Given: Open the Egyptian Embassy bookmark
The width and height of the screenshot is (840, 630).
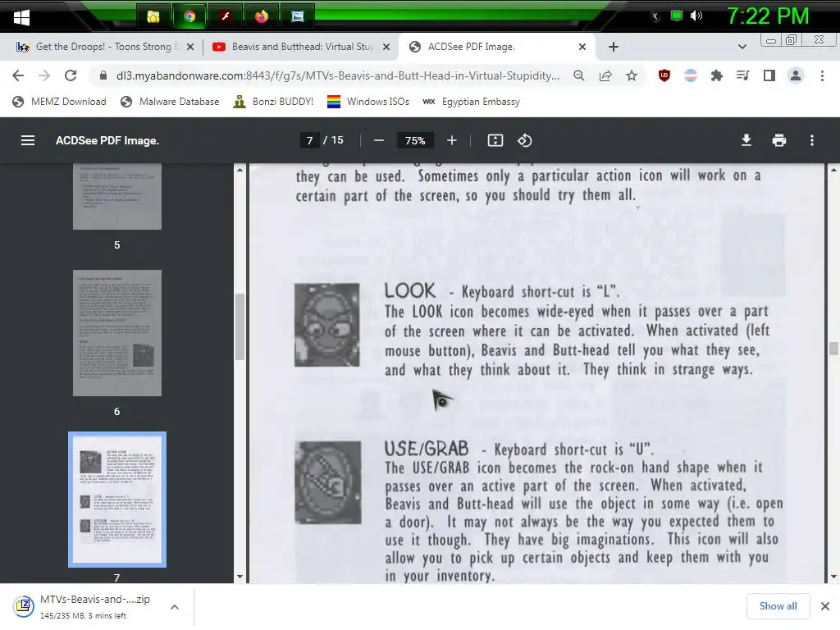Looking at the screenshot, I should point(471,102).
